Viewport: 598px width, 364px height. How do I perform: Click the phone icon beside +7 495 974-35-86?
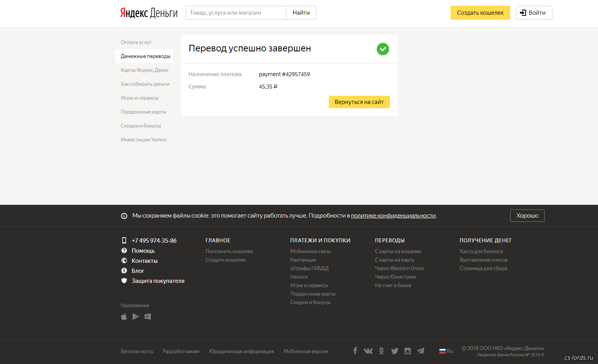point(124,240)
